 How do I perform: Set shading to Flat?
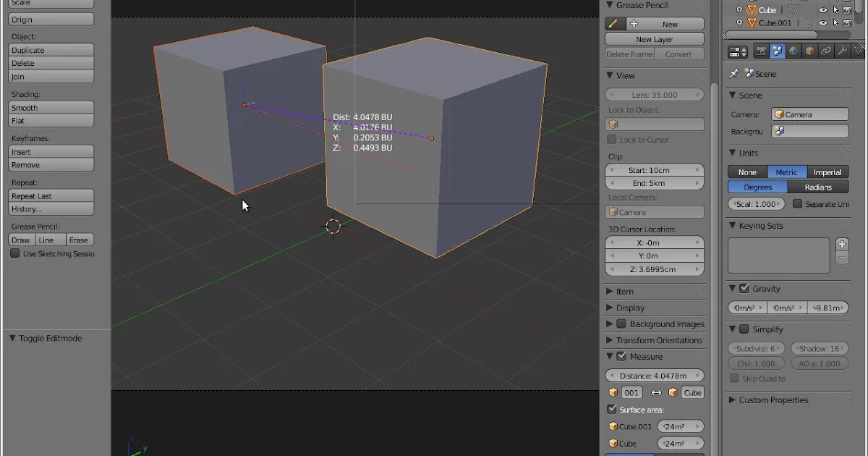(x=51, y=120)
